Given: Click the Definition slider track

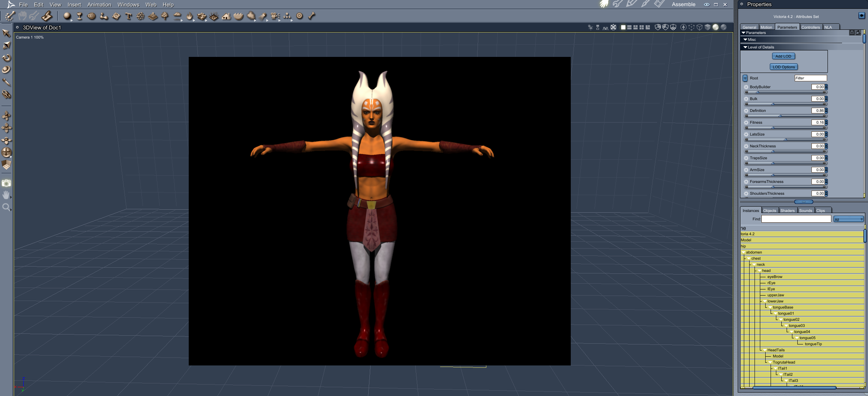Looking at the screenshot, I should pyautogui.click(x=785, y=116).
